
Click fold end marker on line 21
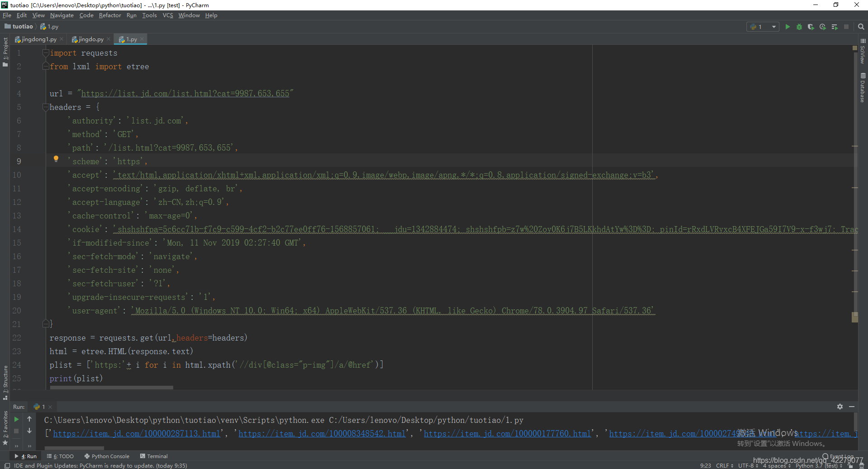(46, 324)
